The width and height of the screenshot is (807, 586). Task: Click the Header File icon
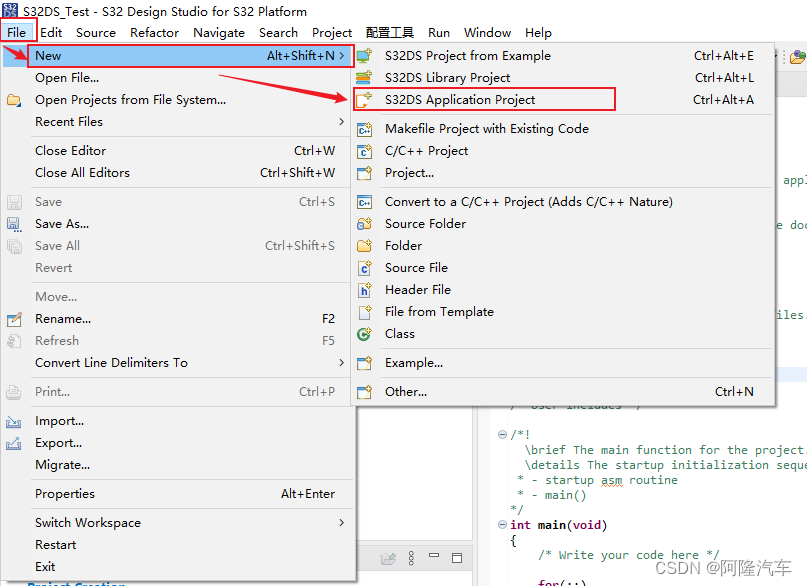364,290
